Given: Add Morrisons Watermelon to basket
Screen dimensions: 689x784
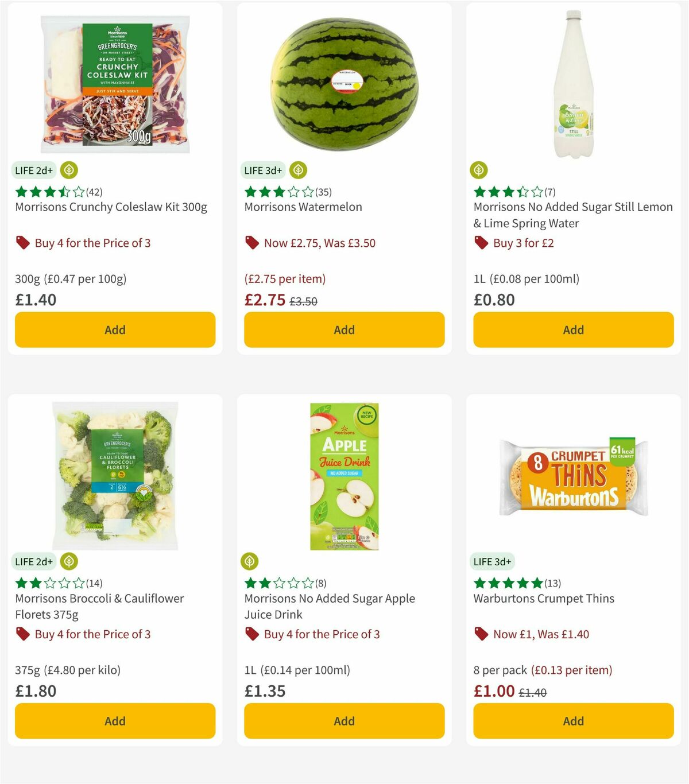Looking at the screenshot, I should click(x=344, y=329).
